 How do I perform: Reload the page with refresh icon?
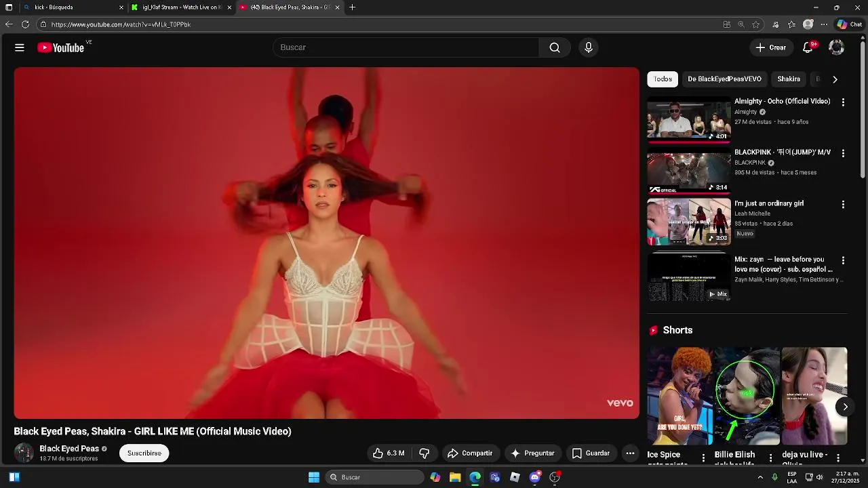pos(25,24)
